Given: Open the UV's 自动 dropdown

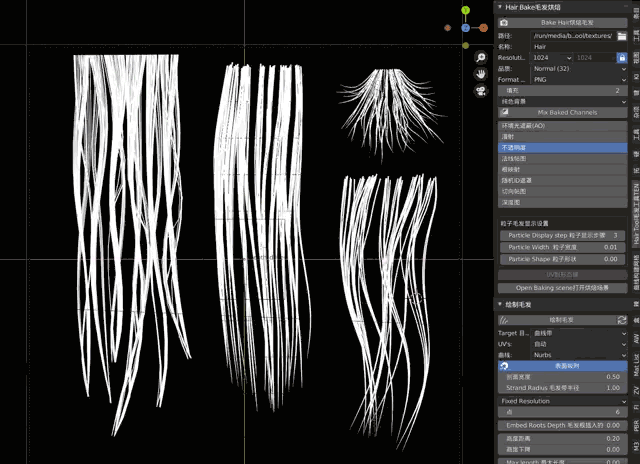Looking at the screenshot, I should click(579, 344).
